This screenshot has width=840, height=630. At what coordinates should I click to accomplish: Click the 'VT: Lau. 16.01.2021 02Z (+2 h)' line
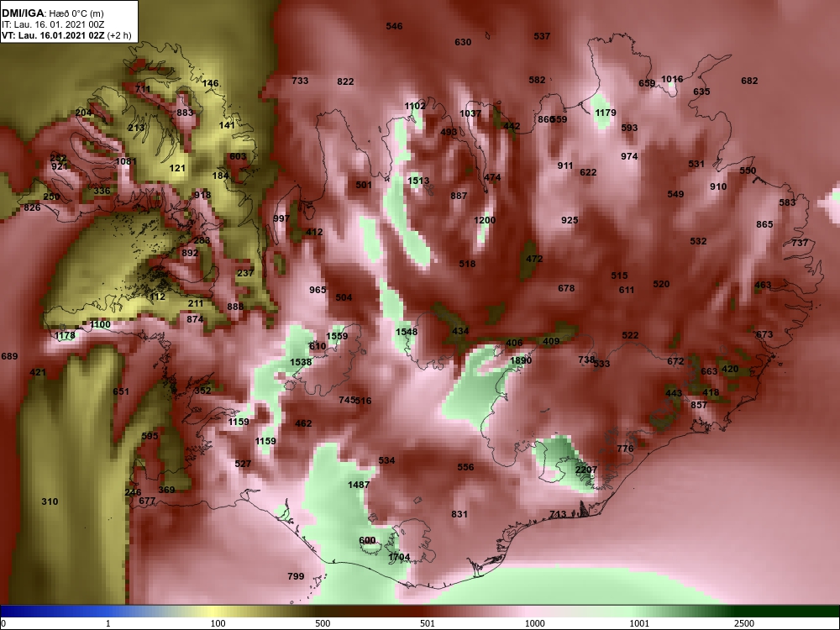66,36
